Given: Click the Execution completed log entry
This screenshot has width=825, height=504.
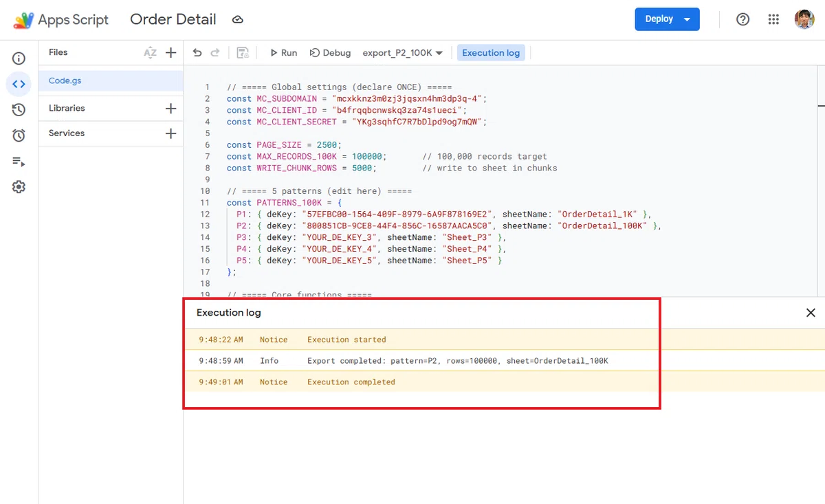Looking at the screenshot, I should 351,382.
